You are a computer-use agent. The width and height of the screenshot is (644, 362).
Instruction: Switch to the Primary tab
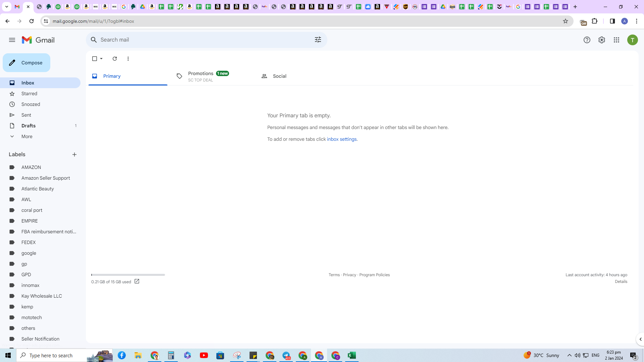point(128,76)
